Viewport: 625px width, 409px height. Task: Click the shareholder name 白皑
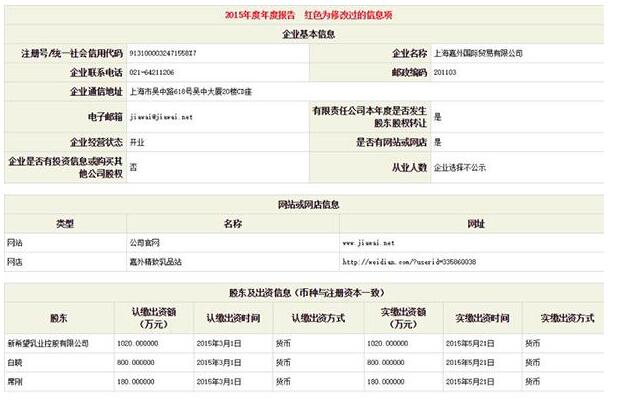[14, 362]
